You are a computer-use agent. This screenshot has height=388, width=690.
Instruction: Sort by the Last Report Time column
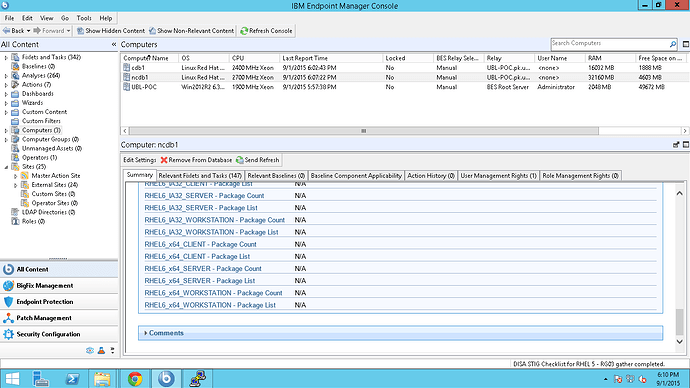click(331, 58)
